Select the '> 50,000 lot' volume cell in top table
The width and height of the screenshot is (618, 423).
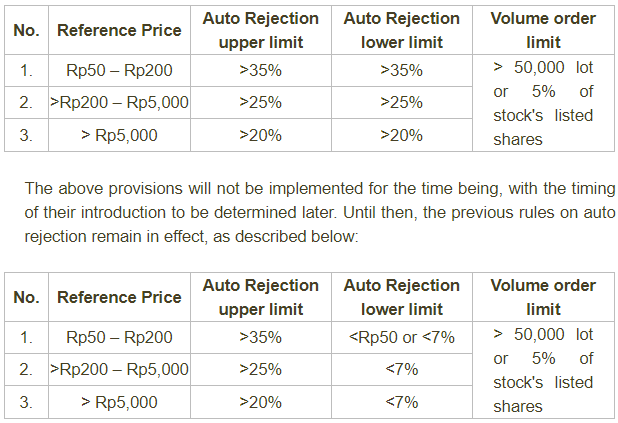(x=543, y=103)
